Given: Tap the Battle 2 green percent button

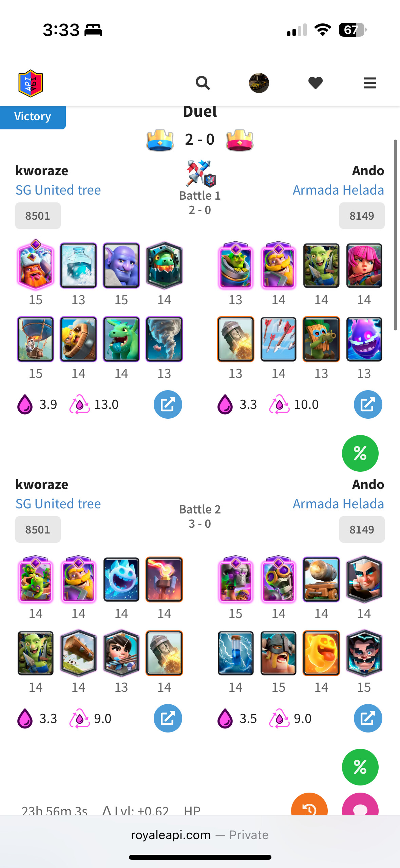Looking at the screenshot, I should tap(360, 767).
